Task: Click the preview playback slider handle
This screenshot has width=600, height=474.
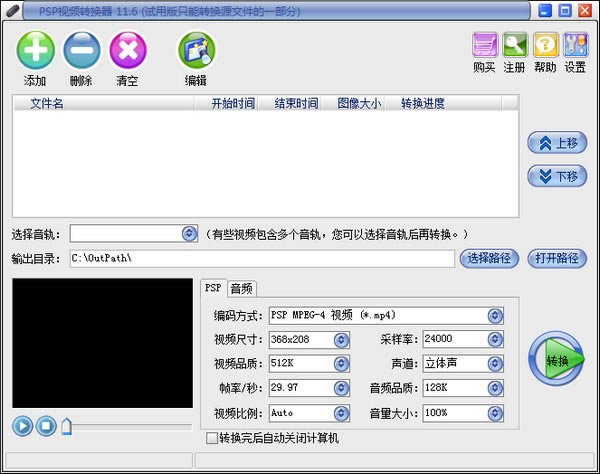Action: (x=67, y=426)
